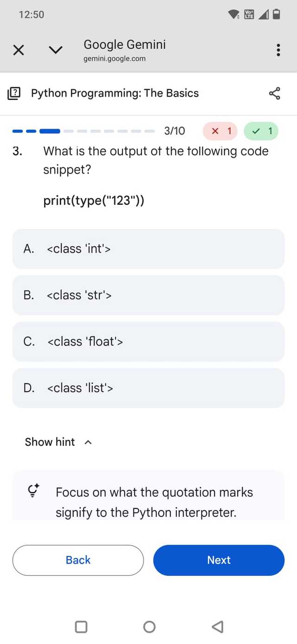Tap the gemini.google.com URL text
This screenshot has height=644, width=297.
[x=115, y=59]
